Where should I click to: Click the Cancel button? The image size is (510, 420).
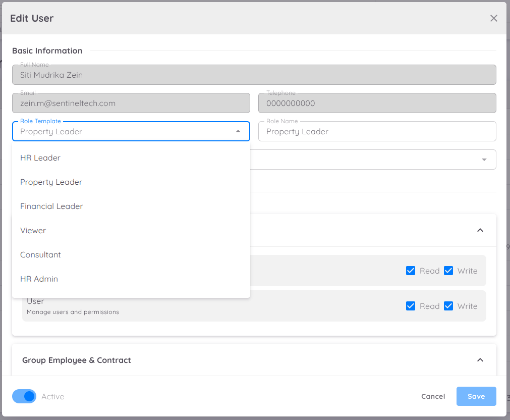pos(433,396)
